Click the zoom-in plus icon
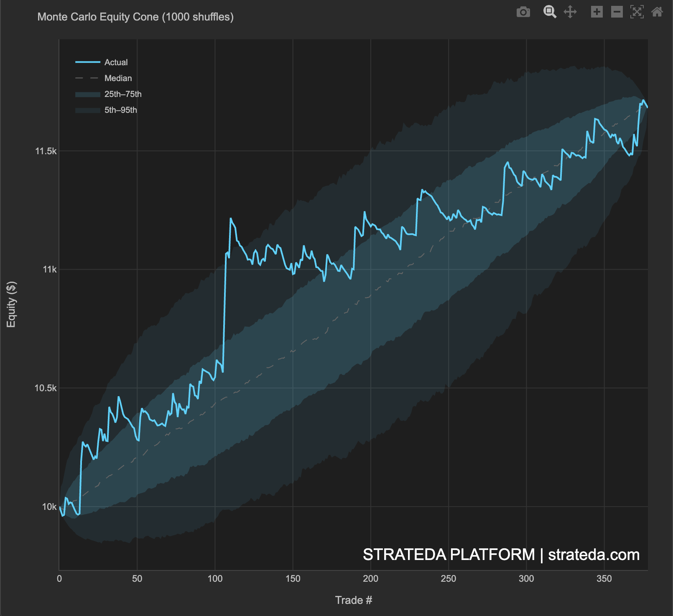The image size is (673, 616). coord(597,13)
